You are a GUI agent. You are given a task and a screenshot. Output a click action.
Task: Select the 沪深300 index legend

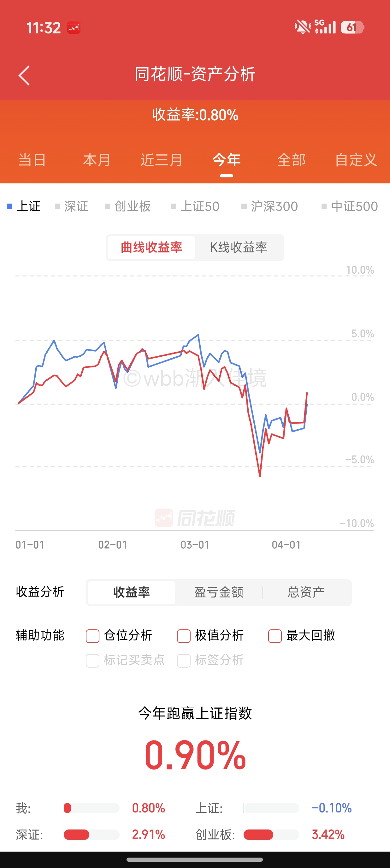(270, 206)
